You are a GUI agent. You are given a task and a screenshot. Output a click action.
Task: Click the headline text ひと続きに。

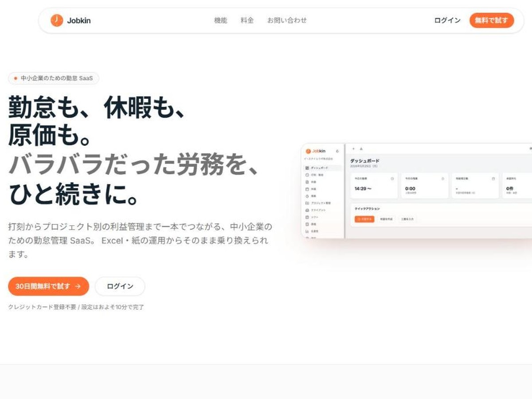pyautogui.click(x=75, y=195)
